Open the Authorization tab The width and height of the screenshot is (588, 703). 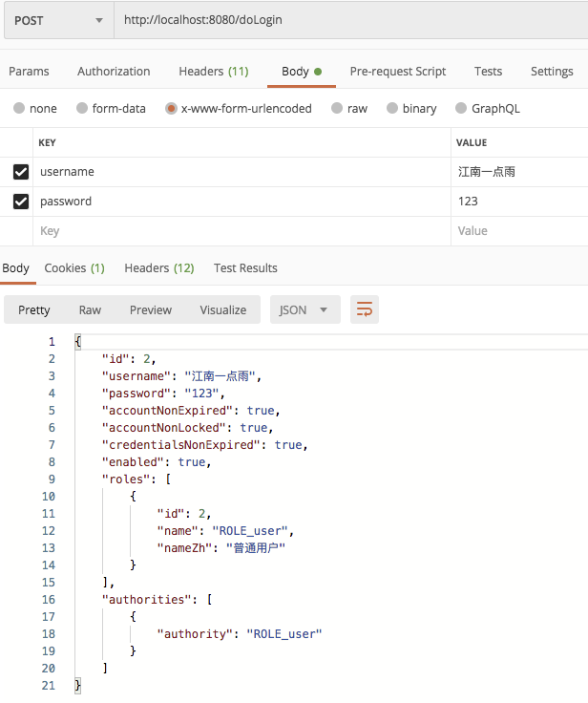point(114,72)
